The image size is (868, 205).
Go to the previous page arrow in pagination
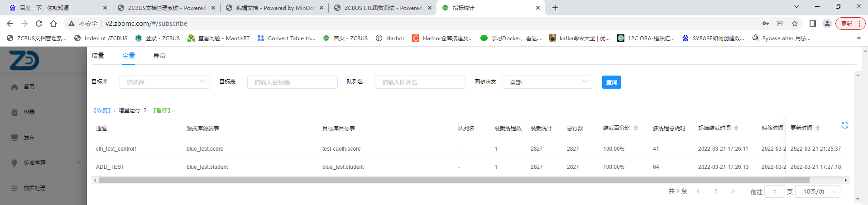[x=698, y=191]
